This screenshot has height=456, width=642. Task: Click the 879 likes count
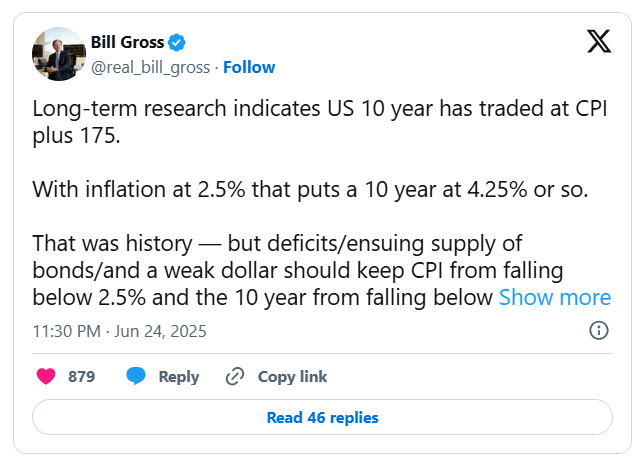pos(81,377)
